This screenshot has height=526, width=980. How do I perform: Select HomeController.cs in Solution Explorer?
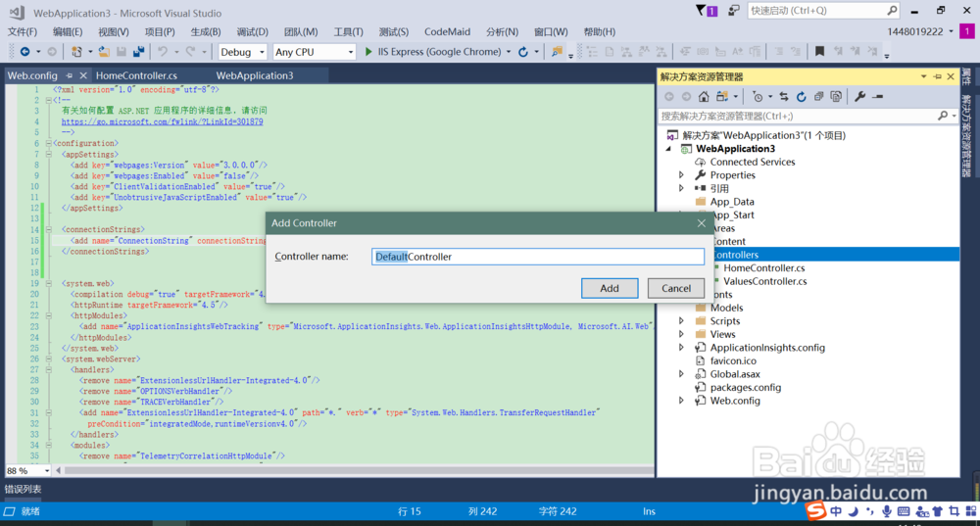click(763, 268)
